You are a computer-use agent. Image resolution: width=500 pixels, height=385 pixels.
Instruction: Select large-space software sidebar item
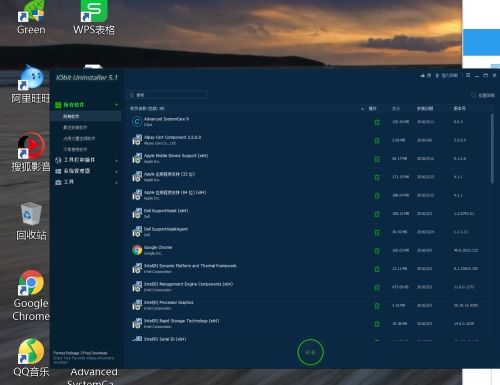pos(79,138)
